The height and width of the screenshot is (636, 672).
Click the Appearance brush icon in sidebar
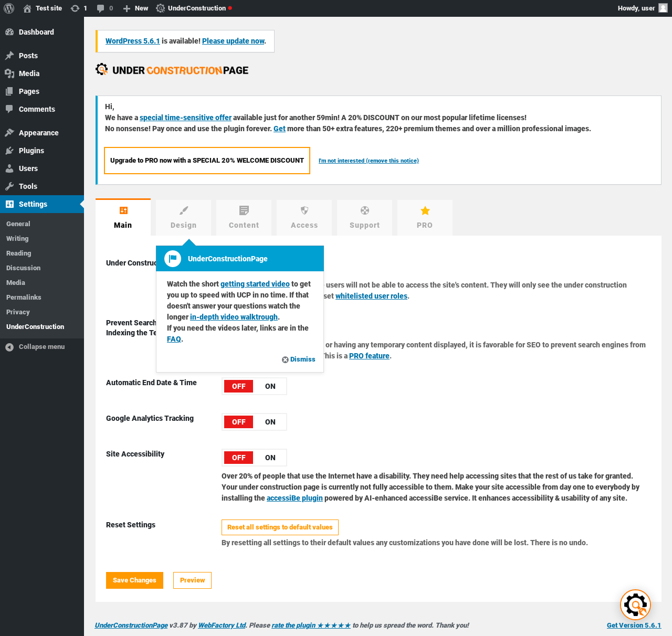[x=9, y=133]
